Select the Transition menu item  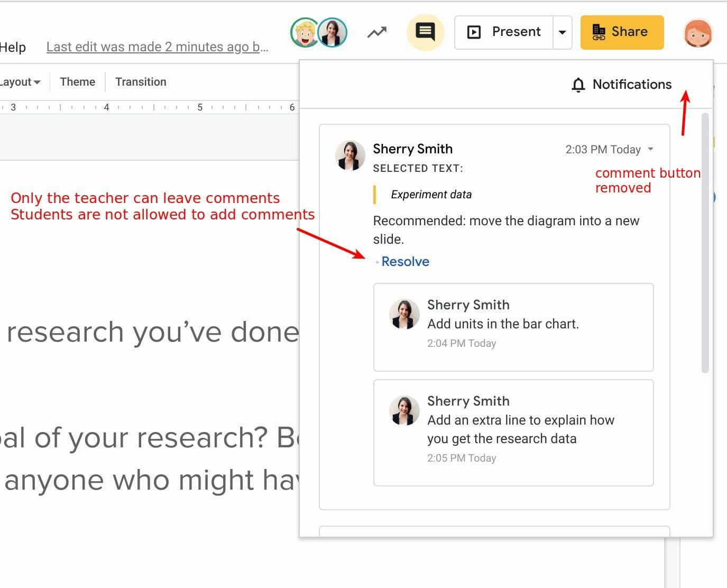pyautogui.click(x=141, y=81)
